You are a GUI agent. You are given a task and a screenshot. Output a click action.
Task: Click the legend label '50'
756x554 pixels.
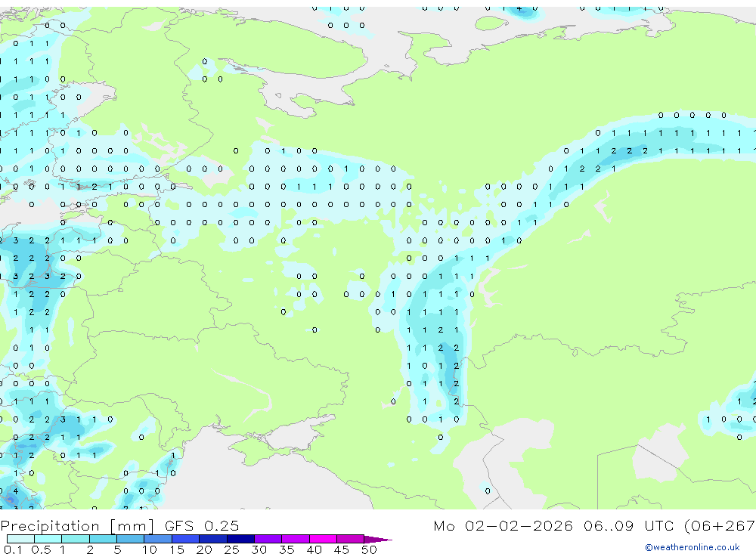369,549
